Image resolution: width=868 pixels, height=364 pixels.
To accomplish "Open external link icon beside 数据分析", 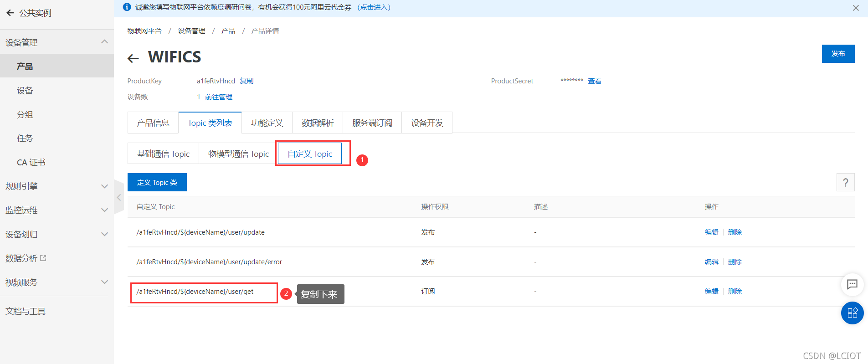I will coord(43,258).
